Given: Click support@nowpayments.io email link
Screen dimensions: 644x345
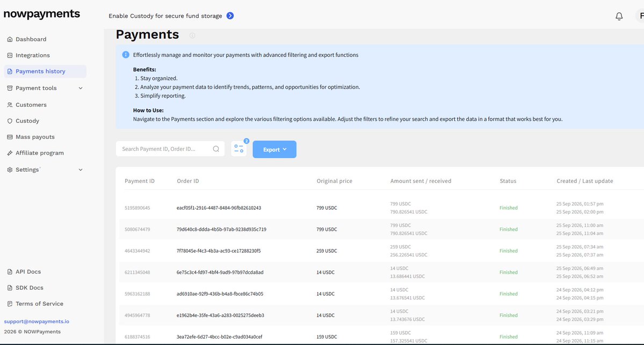Looking at the screenshot, I should tap(37, 321).
